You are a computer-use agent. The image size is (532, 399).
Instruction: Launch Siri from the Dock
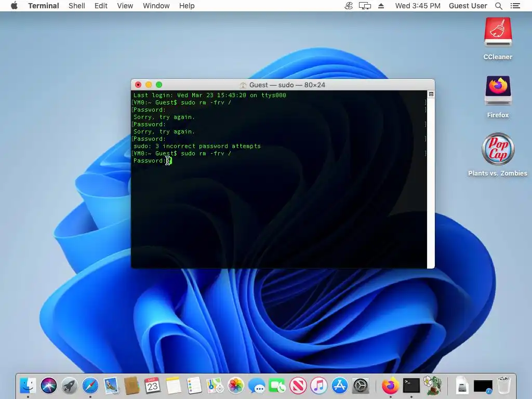click(x=48, y=386)
